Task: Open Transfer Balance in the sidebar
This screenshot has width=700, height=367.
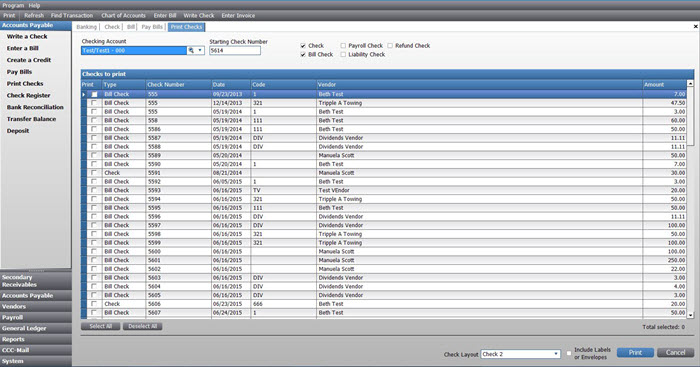Action: click(x=32, y=119)
